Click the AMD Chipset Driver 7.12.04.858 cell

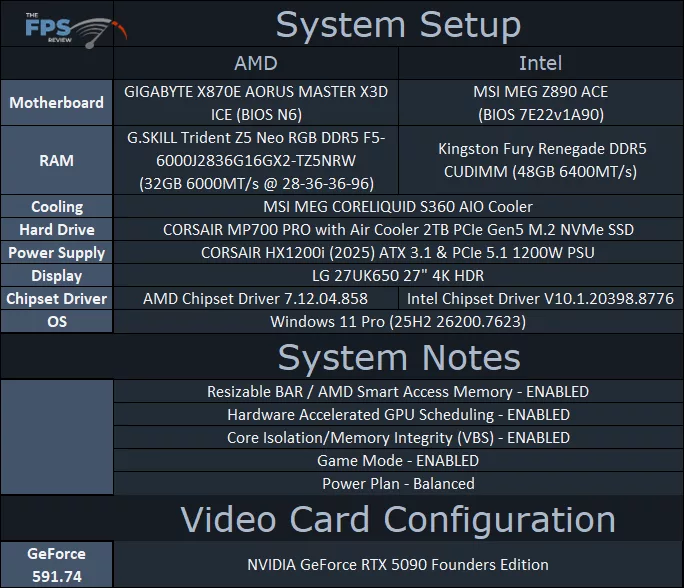click(x=256, y=299)
